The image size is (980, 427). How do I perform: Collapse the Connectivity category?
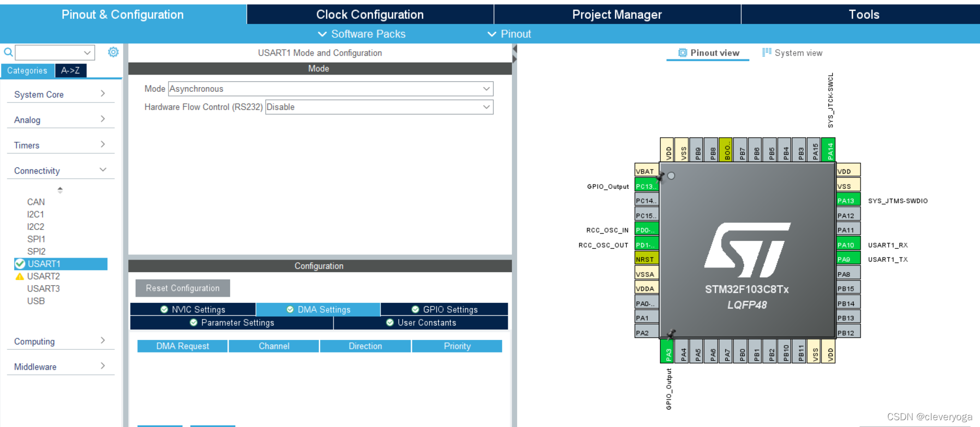[x=61, y=170]
